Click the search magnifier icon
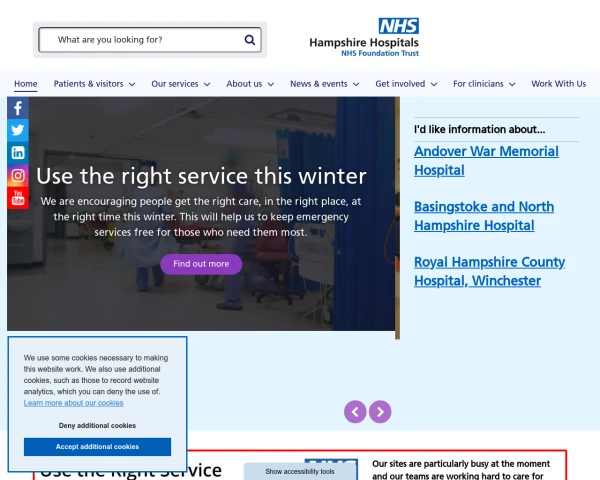Screen dimensions: 600x480 pyautogui.click(x=249, y=40)
